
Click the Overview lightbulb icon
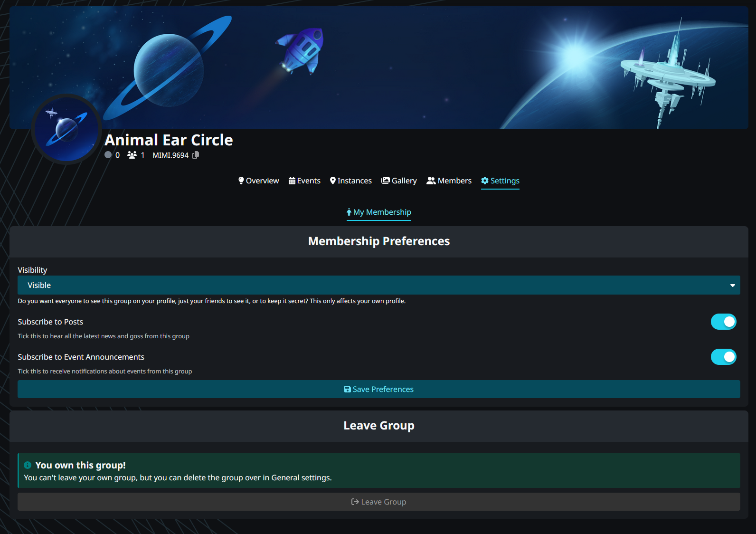[241, 181]
